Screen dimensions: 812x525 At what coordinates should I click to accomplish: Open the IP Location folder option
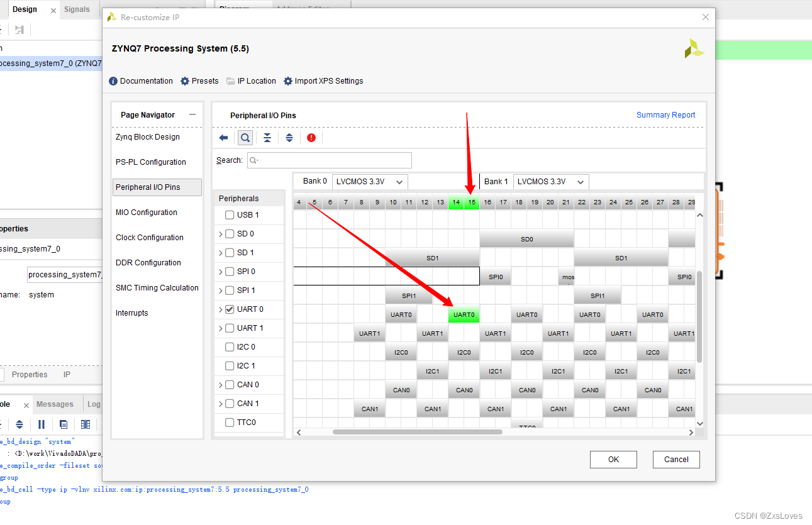(x=251, y=81)
